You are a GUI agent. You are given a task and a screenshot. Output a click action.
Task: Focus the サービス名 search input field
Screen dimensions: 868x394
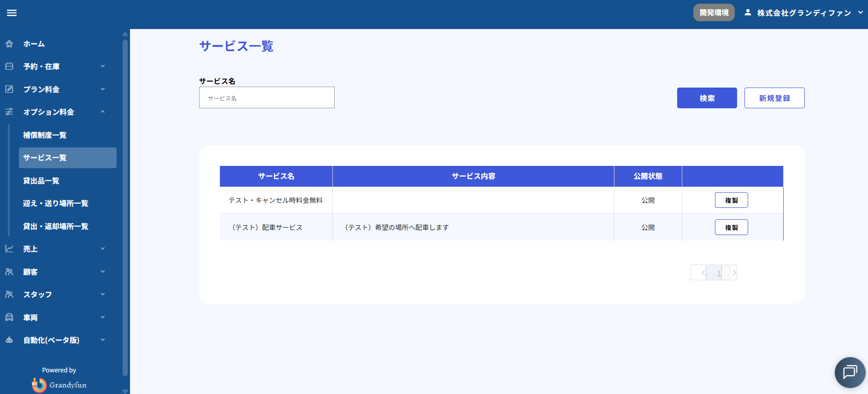click(266, 98)
